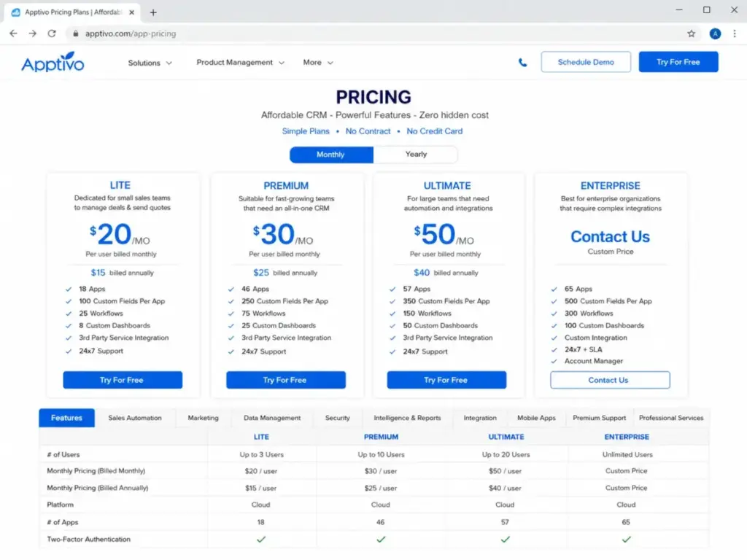Click the Schedule Demo button

(586, 62)
